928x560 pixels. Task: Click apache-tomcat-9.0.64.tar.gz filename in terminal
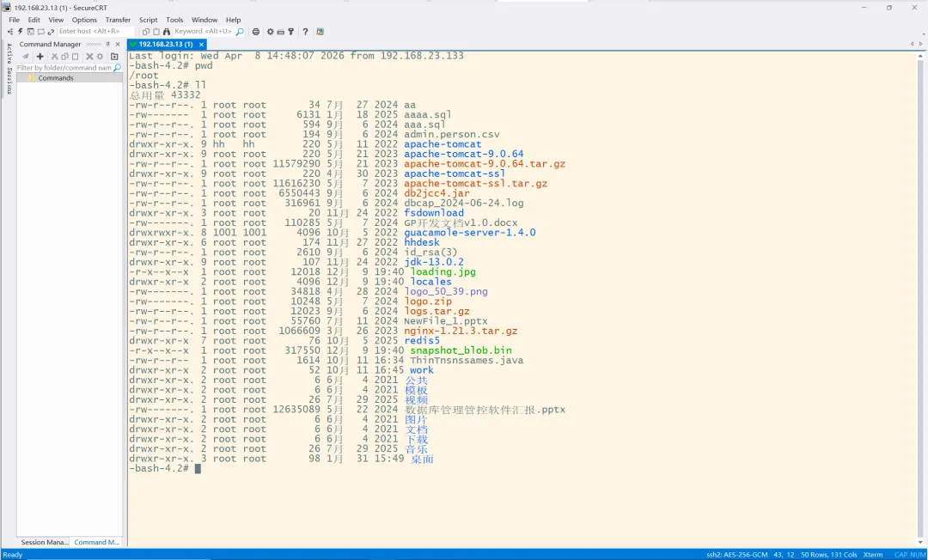coord(485,164)
